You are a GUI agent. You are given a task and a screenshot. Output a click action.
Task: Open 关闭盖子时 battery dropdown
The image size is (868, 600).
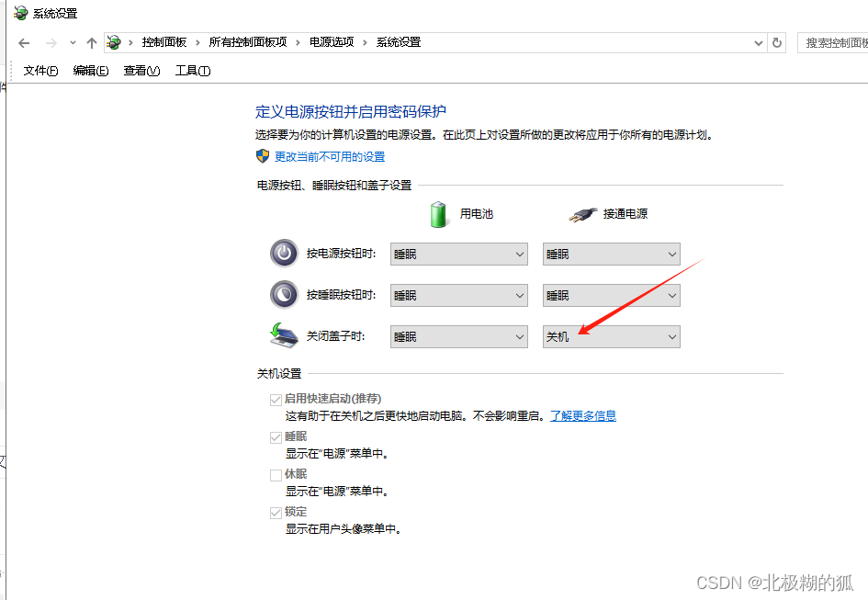click(x=459, y=337)
